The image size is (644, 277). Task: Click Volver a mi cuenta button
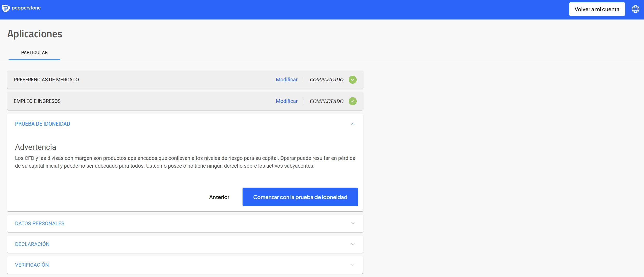click(x=597, y=9)
